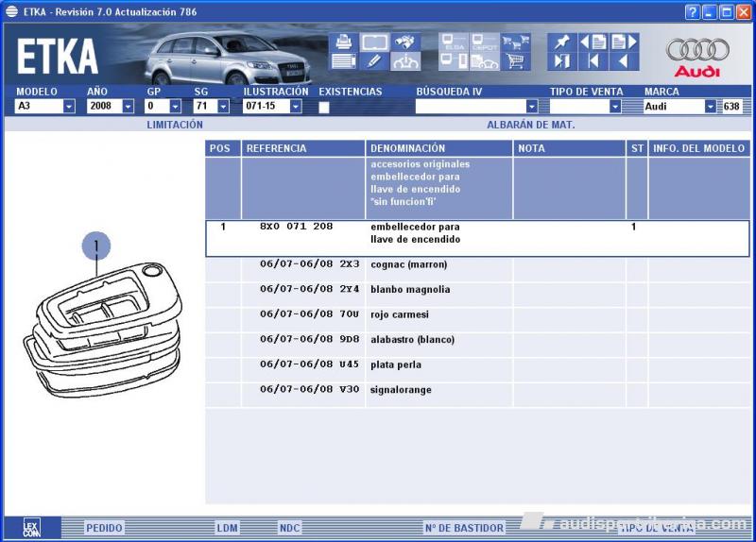The height and width of the screenshot is (542, 756).
Task: Open the vehicle information icon
Action: pyautogui.click(x=405, y=61)
